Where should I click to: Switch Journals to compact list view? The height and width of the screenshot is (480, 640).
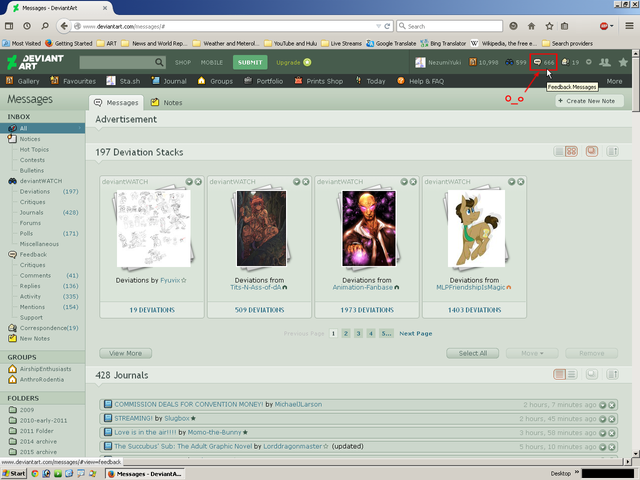pyautogui.click(x=571, y=374)
